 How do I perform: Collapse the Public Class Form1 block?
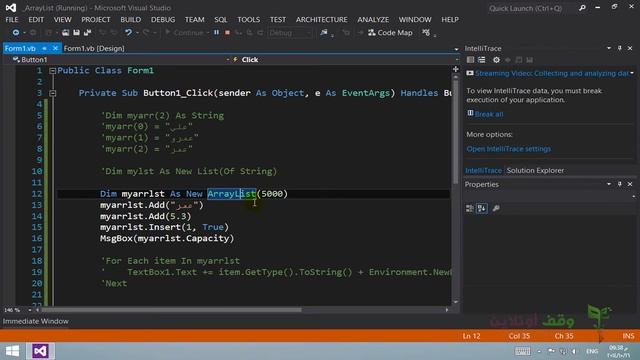[x=52, y=71]
